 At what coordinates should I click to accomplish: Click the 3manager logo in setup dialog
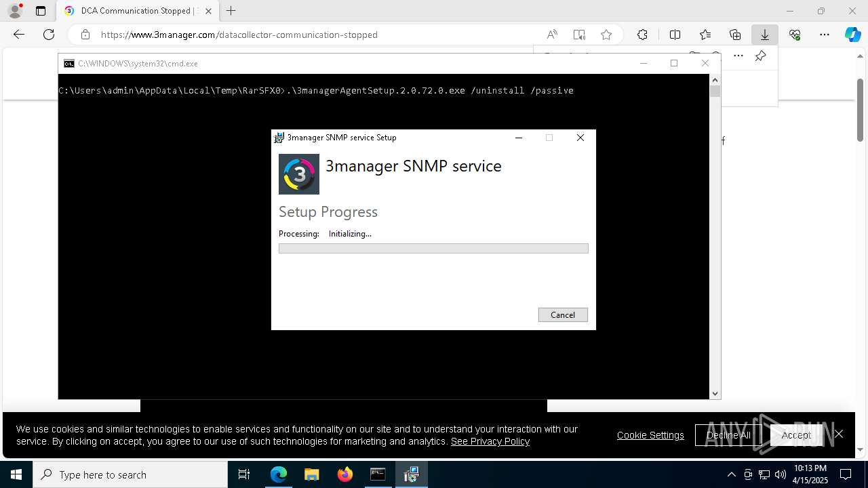tap(299, 174)
